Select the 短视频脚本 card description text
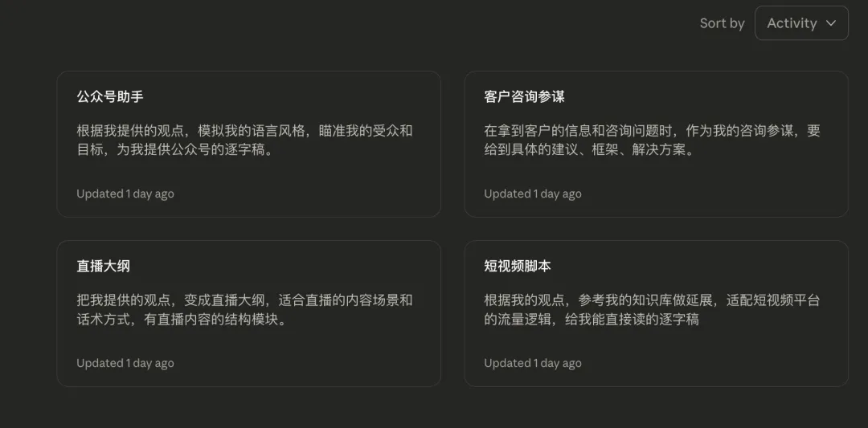Viewport: 868px width, 428px height. click(x=652, y=310)
